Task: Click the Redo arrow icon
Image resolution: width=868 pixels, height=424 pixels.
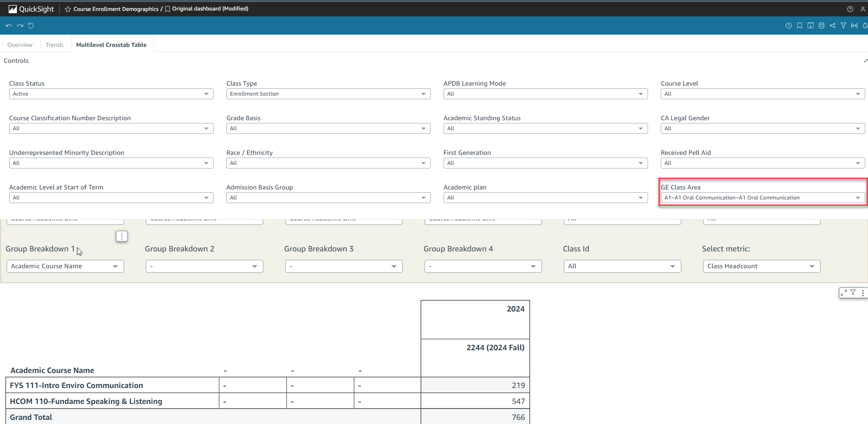Action: click(x=20, y=26)
